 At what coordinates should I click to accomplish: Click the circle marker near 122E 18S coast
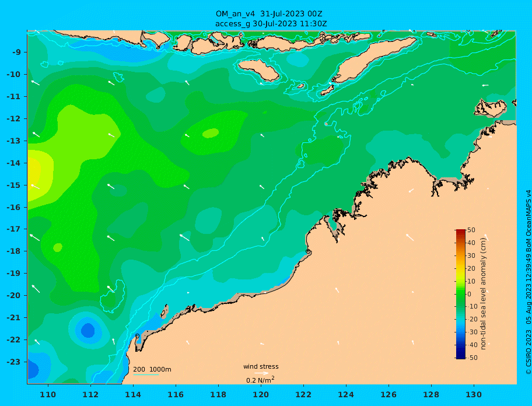click(x=308, y=251)
